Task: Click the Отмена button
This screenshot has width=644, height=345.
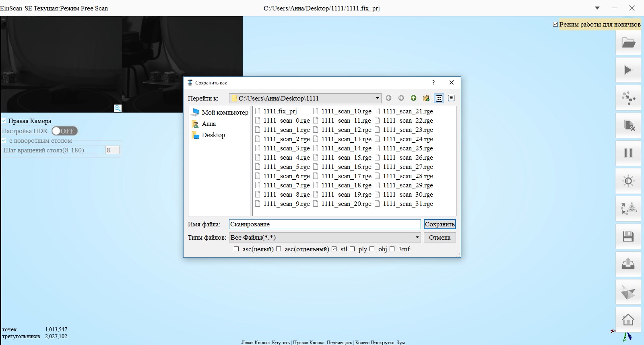Action: click(x=440, y=238)
